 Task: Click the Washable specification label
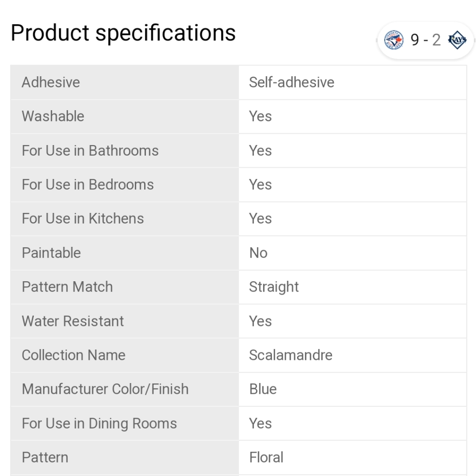(x=53, y=116)
